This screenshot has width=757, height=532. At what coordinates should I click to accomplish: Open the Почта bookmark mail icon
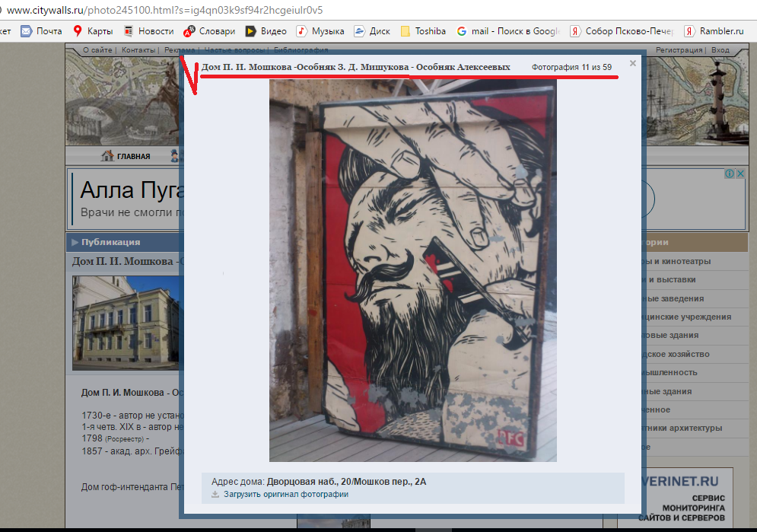click(x=26, y=31)
